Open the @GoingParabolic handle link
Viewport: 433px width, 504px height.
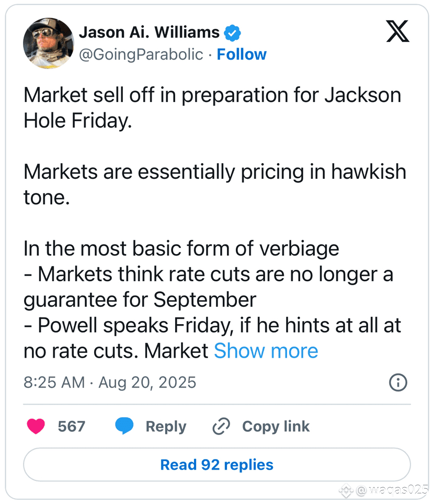coord(141,54)
